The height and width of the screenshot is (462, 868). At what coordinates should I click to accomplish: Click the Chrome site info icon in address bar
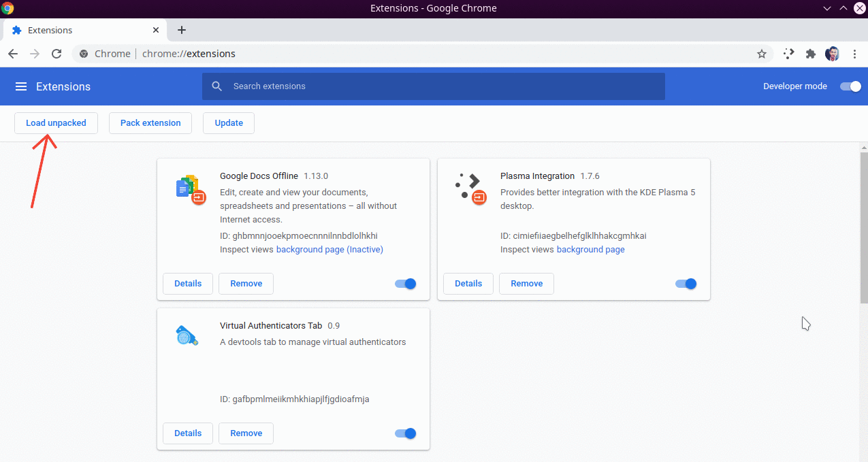click(x=84, y=54)
